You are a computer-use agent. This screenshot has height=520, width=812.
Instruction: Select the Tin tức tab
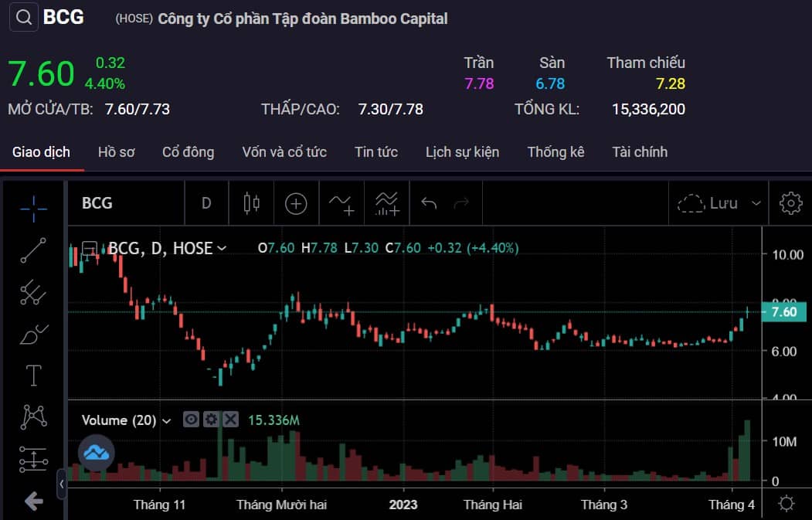[376, 152]
